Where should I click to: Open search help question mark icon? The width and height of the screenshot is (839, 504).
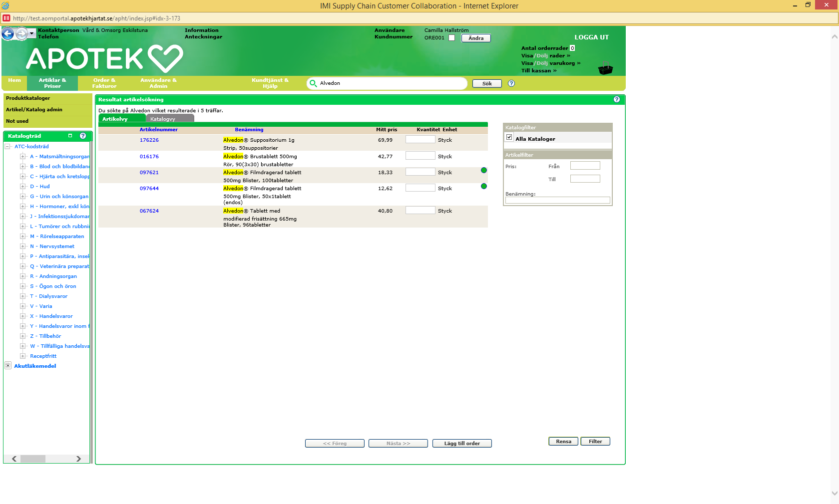click(511, 83)
